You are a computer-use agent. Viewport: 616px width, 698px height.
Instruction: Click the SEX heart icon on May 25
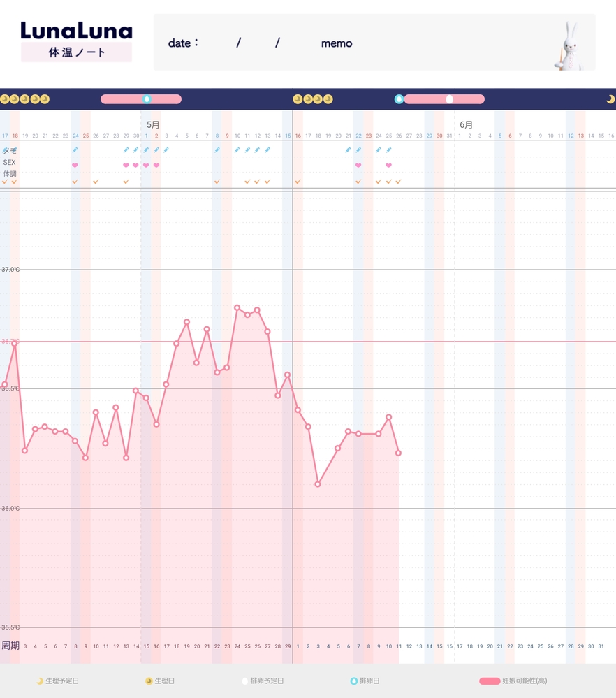388,166
